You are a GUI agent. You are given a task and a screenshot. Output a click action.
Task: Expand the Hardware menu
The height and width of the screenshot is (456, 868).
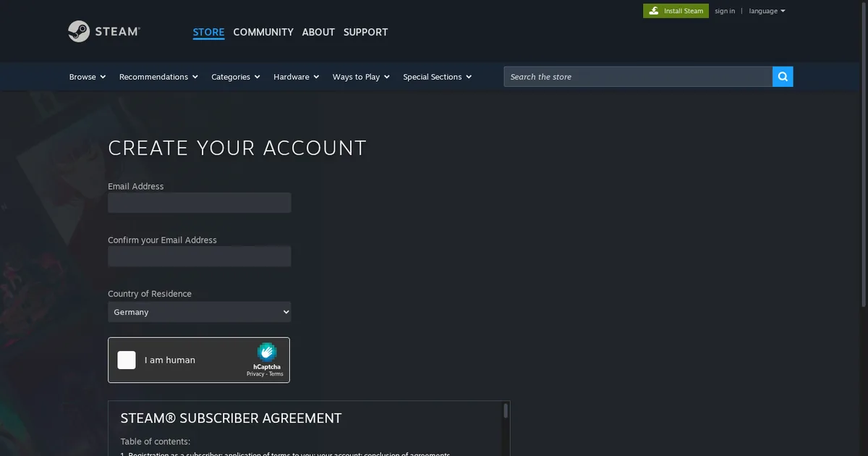pos(297,77)
